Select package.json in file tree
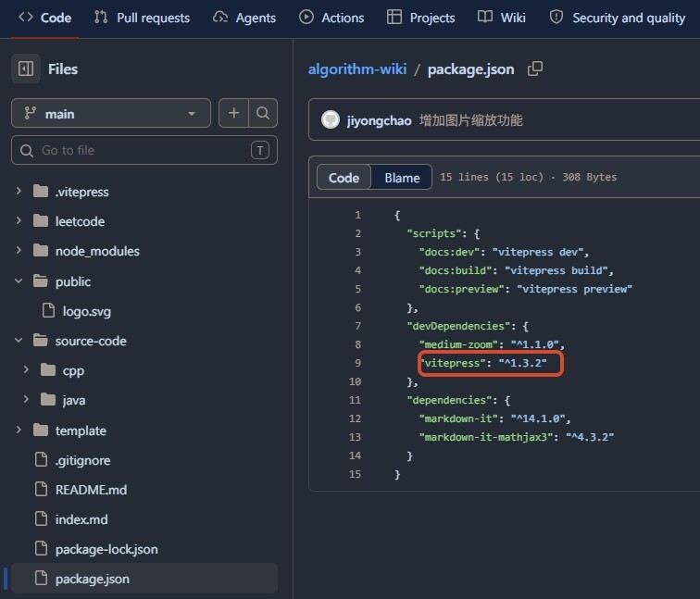700x599 pixels. 144,579
